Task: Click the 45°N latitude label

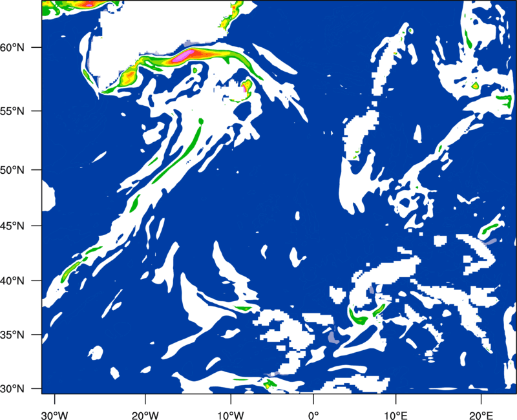Action: (12, 226)
